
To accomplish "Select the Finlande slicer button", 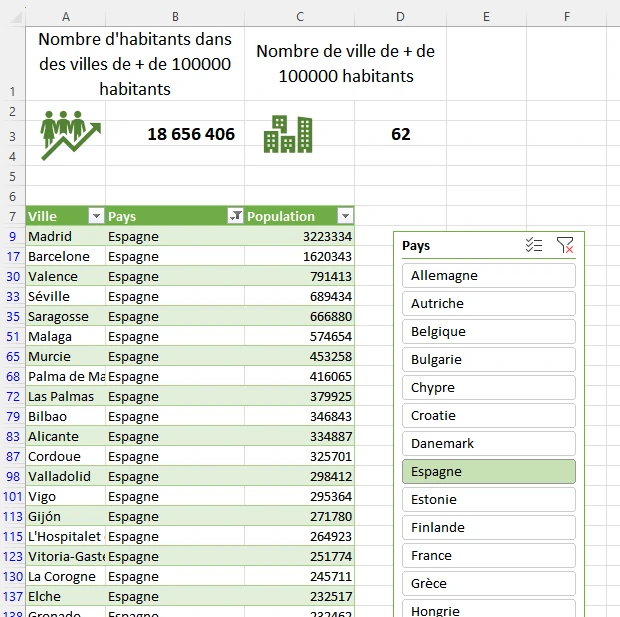I will [488, 527].
